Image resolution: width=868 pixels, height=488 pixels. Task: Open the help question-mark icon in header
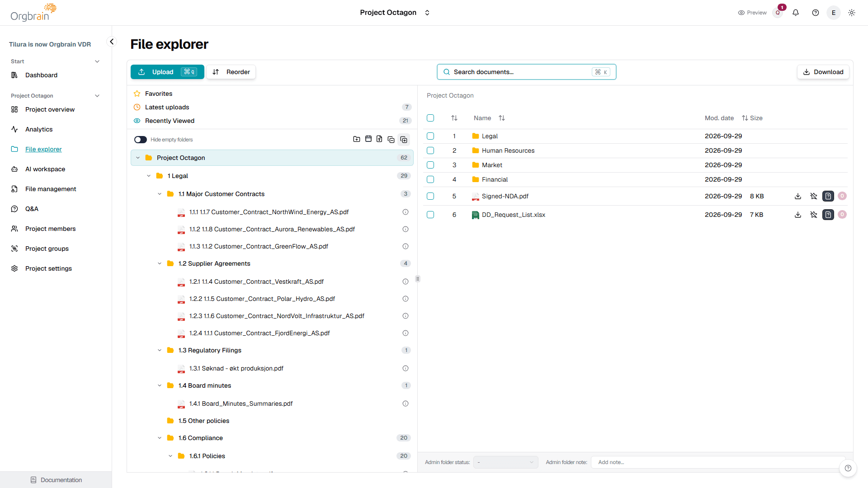[816, 13]
